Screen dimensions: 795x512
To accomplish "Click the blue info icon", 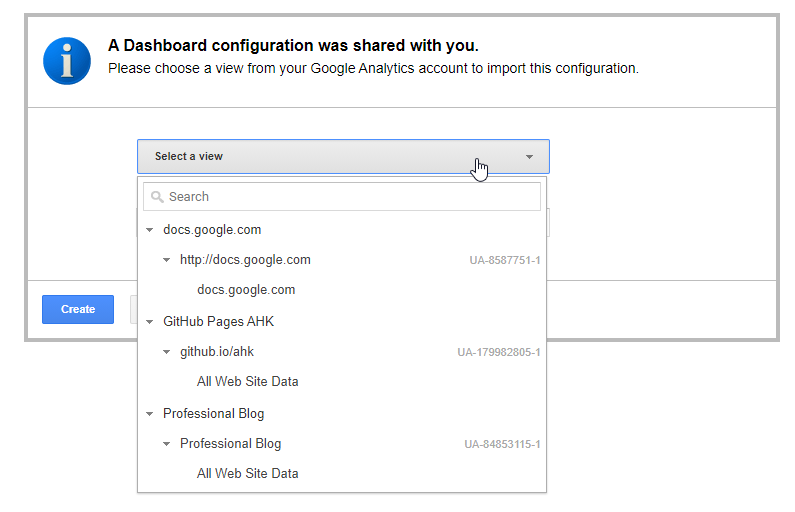I will click(x=67, y=60).
